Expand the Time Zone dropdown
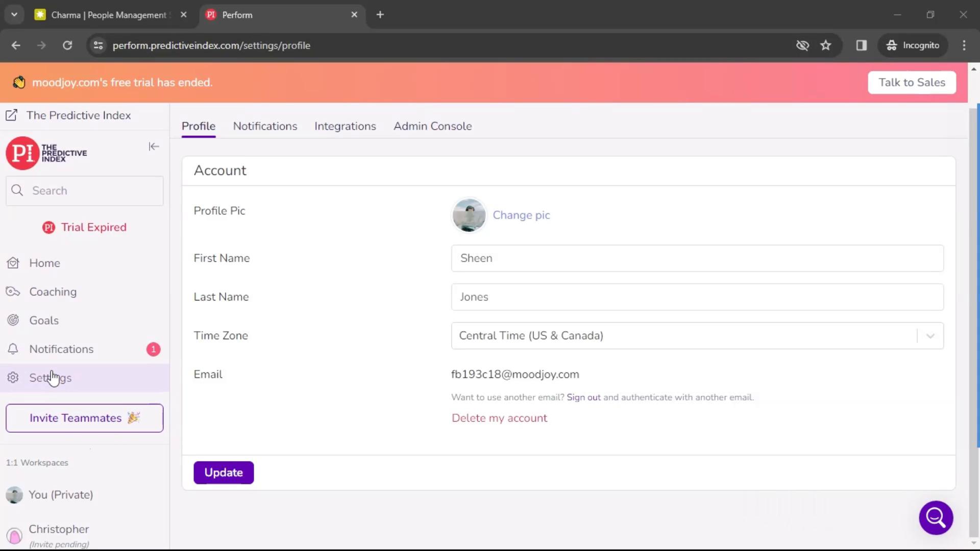980x551 pixels. point(931,335)
